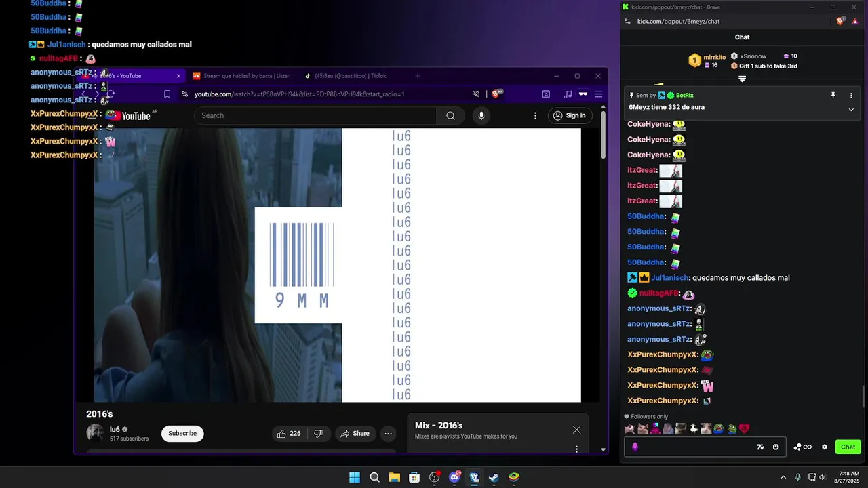Close the 2016's YouTube tab
Viewport: 868px width, 488px height.
(x=178, y=76)
